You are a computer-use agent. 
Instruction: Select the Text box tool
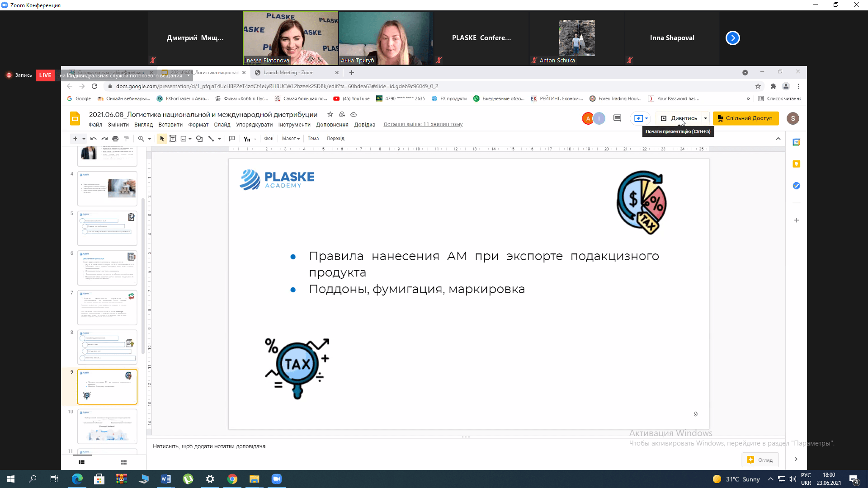[173, 139]
